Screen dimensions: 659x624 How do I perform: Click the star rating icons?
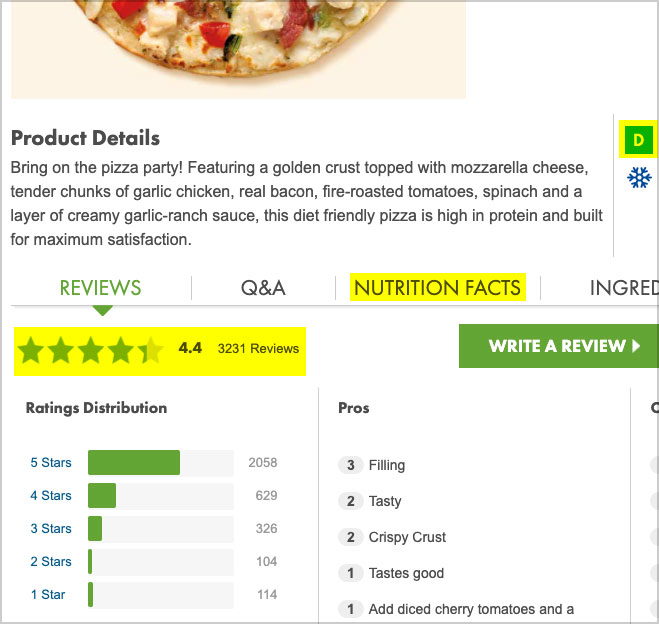click(90, 350)
